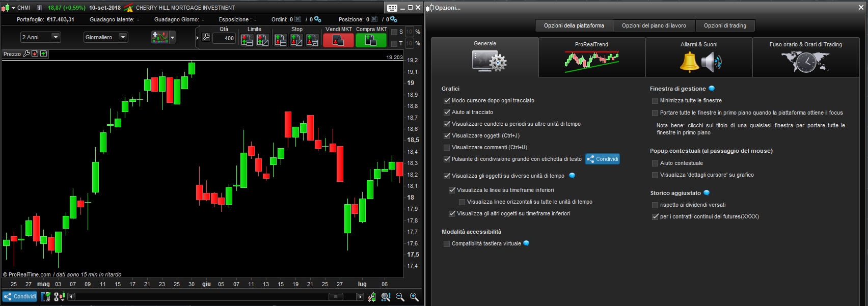Click the third Stop order icon

312,40
